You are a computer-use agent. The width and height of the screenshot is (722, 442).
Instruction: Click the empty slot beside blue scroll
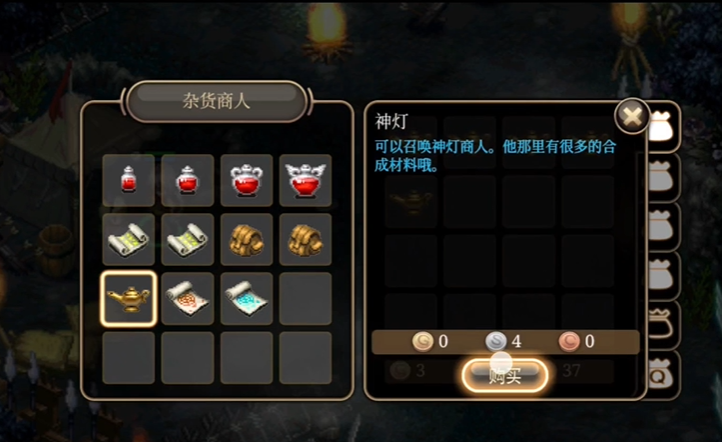pos(305,298)
